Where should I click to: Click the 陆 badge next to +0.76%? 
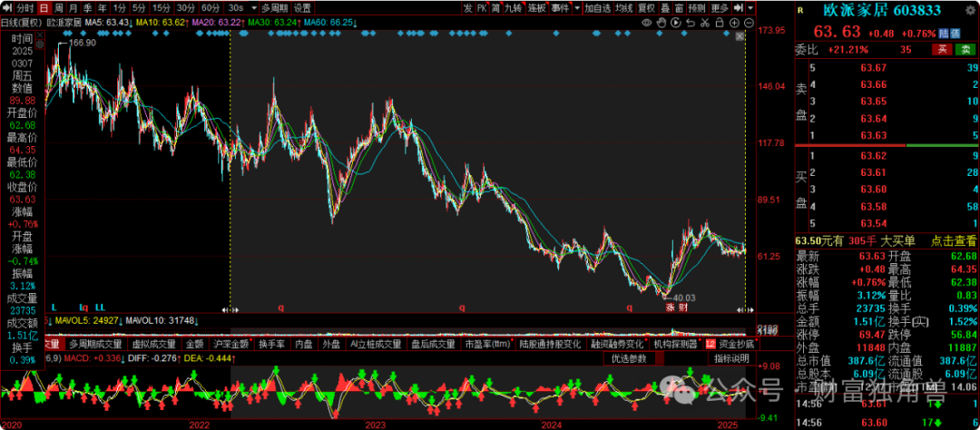tap(944, 34)
